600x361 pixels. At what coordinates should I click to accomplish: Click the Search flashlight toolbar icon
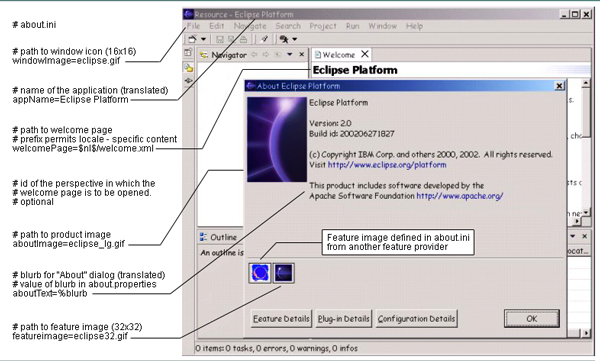[x=264, y=39]
